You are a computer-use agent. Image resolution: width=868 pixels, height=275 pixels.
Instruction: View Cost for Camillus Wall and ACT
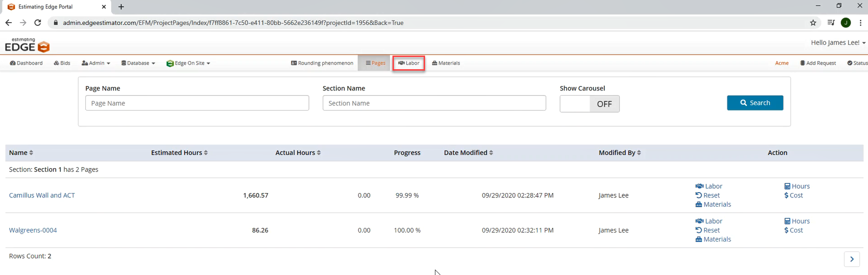coord(793,195)
